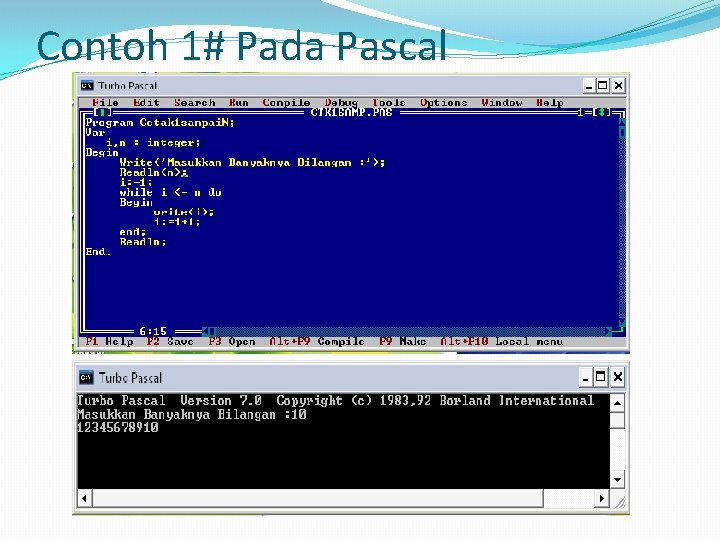Click the 'write(i);' code line
Image resolution: width=720 pixels, height=540 pixels.
[x=184, y=212]
